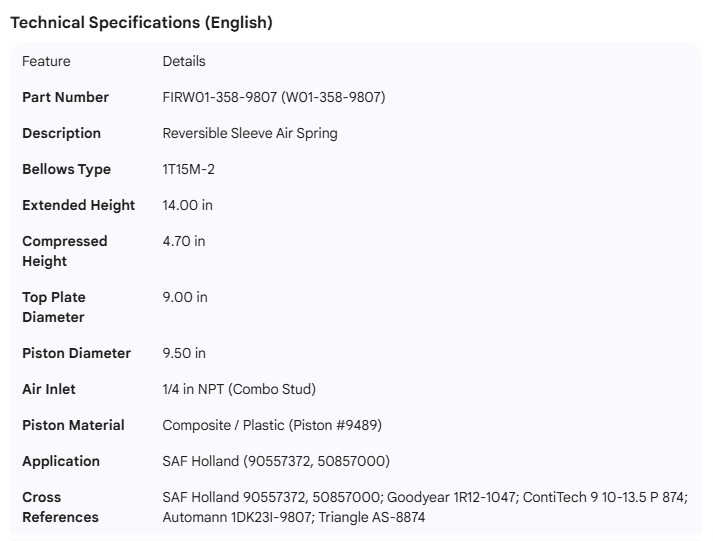Image resolution: width=713 pixels, height=541 pixels.
Task: Click the Feature column header
Action: pos(46,61)
